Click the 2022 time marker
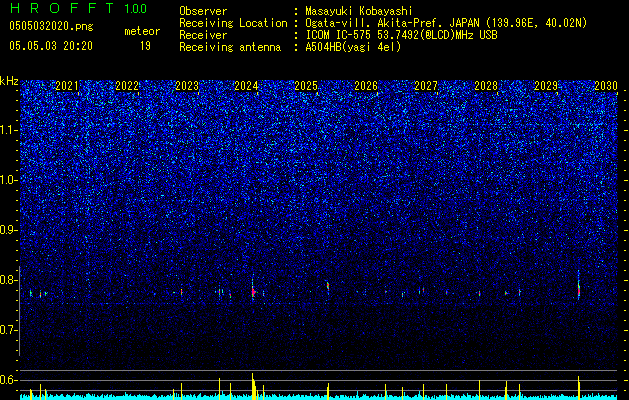The height and width of the screenshot is (400, 629). 127,86
